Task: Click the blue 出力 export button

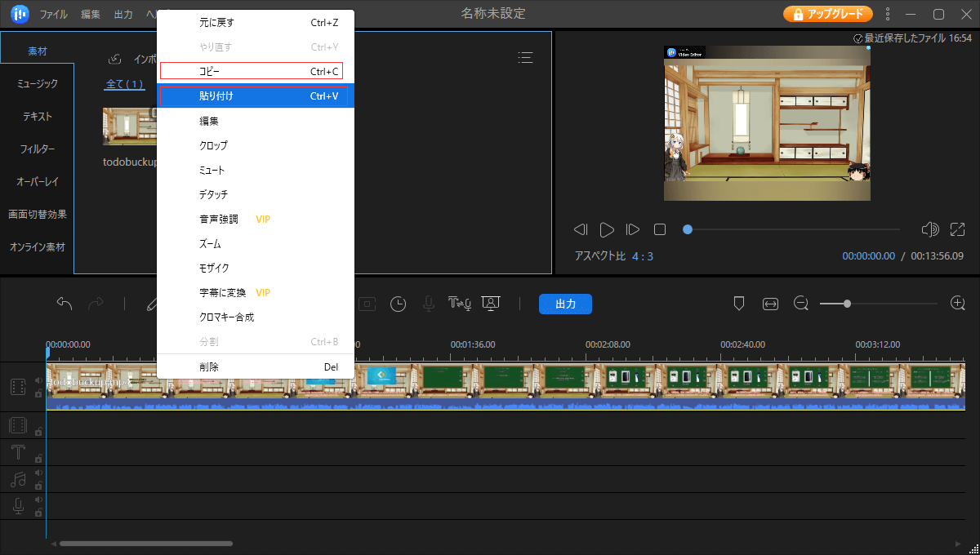Action: click(565, 304)
